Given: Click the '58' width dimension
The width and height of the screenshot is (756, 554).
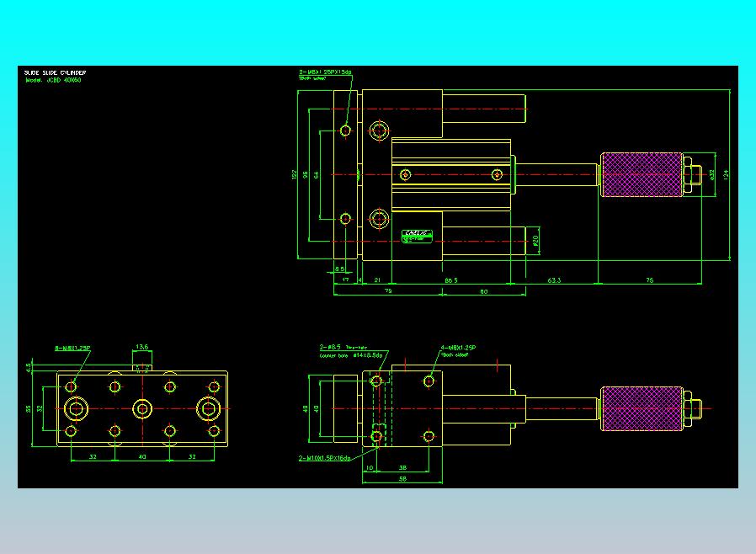Looking at the screenshot, I should click(402, 479).
